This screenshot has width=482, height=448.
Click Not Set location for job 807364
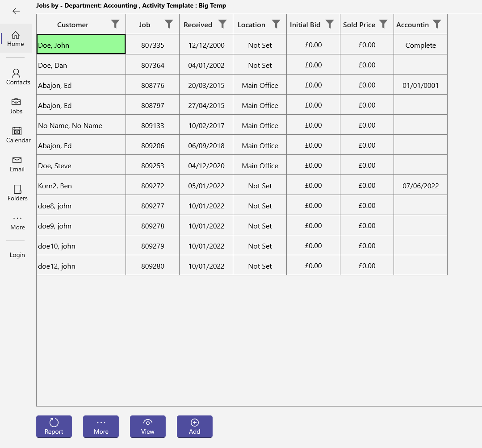[x=260, y=66]
